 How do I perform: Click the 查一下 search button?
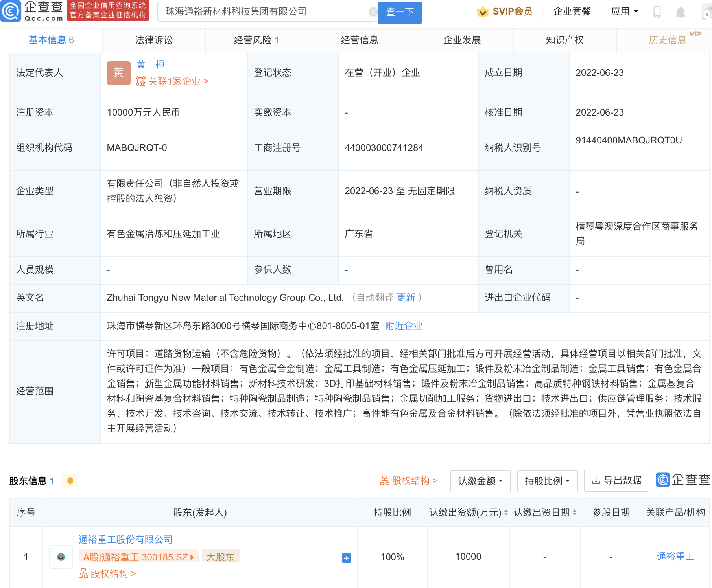(400, 12)
